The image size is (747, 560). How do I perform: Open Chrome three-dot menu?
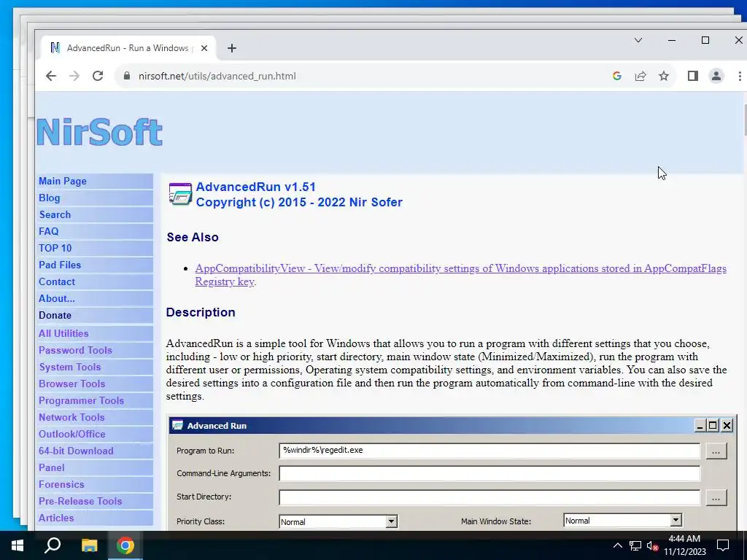tap(740, 76)
